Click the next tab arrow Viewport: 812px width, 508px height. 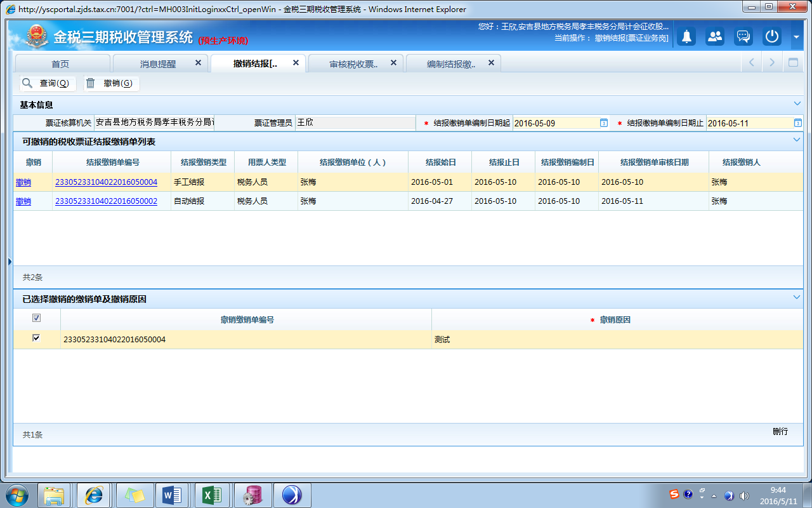[x=772, y=63]
